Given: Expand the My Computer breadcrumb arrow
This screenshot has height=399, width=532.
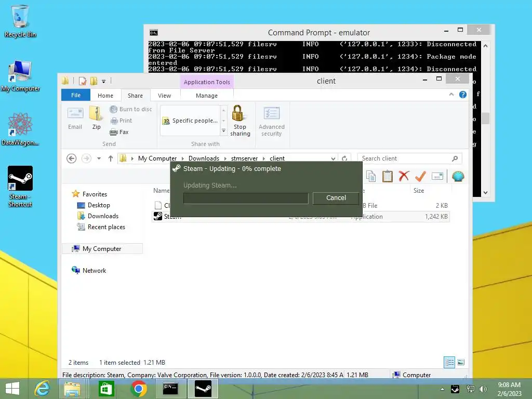Looking at the screenshot, I should tap(183, 158).
